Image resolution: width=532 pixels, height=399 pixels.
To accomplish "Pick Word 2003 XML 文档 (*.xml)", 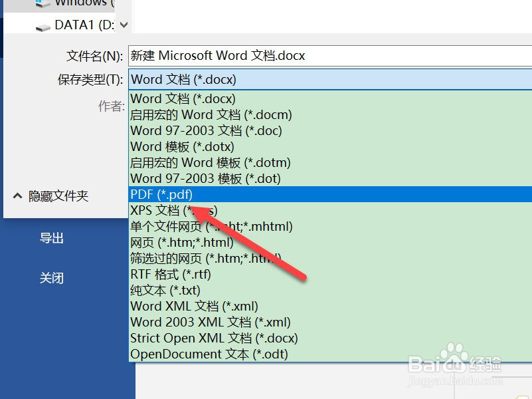I will (330, 322).
